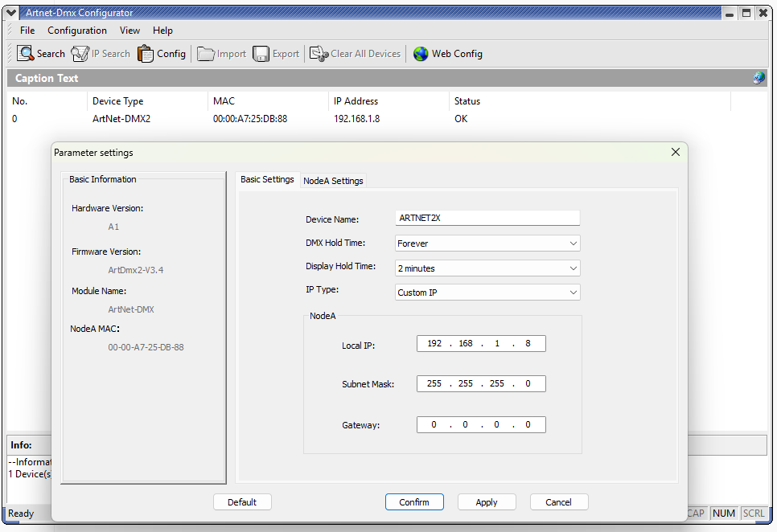The height and width of the screenshot is (532, 777).
Task: Click the Apply button
Action: tap(487, 502)
